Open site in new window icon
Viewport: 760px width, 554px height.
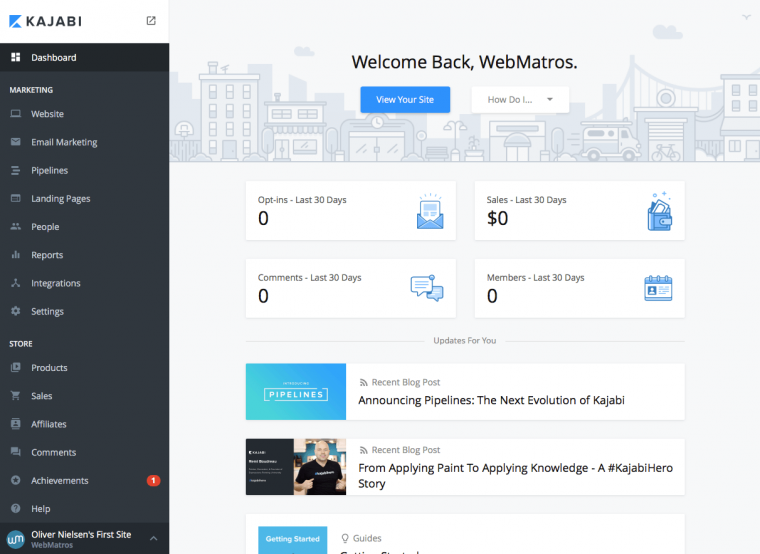[x=151, y=20]
